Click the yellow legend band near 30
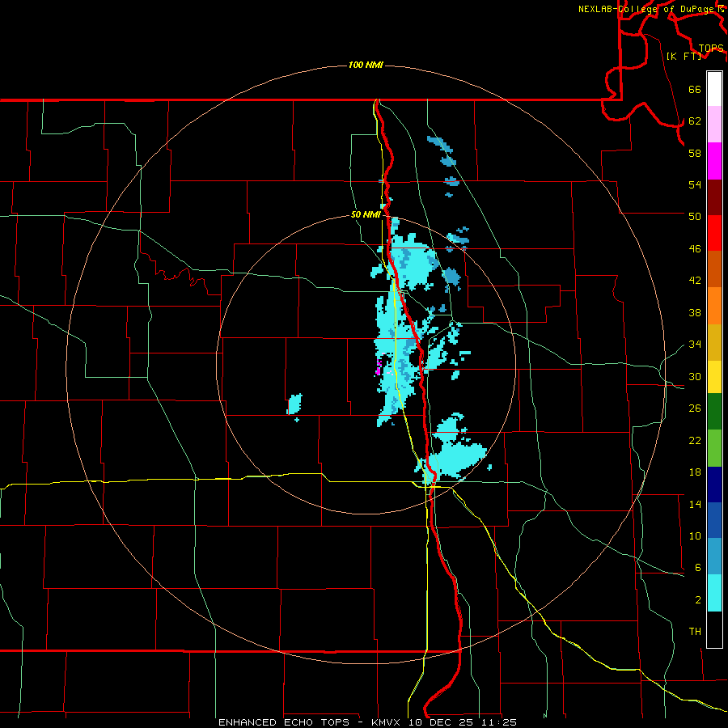The height and width of the screenshot is (728, 728). (714, 377)
